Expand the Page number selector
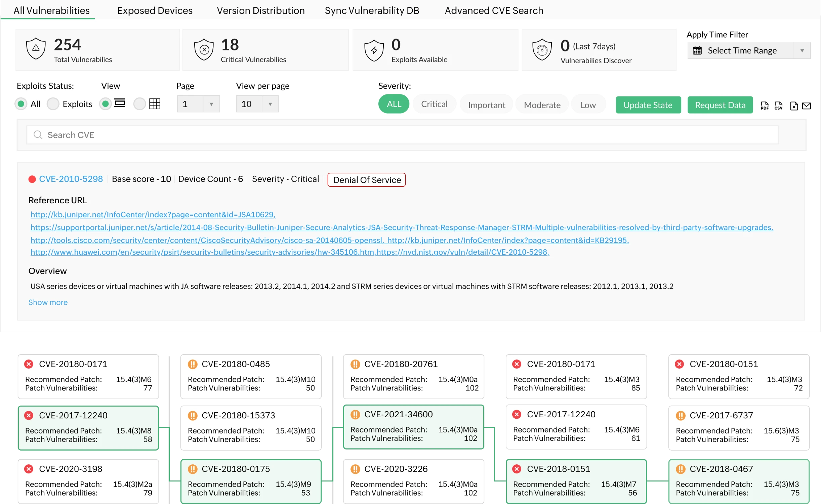The image size is (821, 504). tap(211, 104)
